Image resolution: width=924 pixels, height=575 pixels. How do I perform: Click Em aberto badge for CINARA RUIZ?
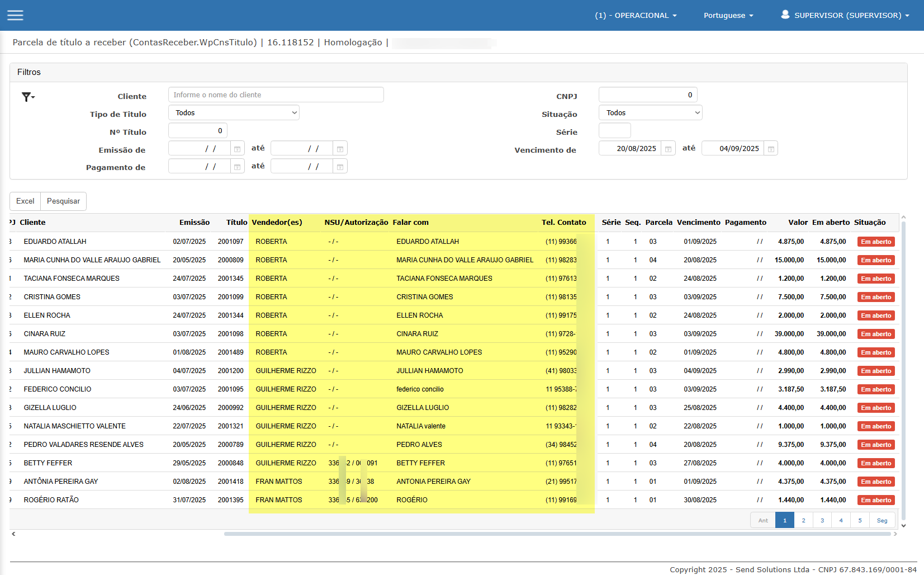point(876,334)
